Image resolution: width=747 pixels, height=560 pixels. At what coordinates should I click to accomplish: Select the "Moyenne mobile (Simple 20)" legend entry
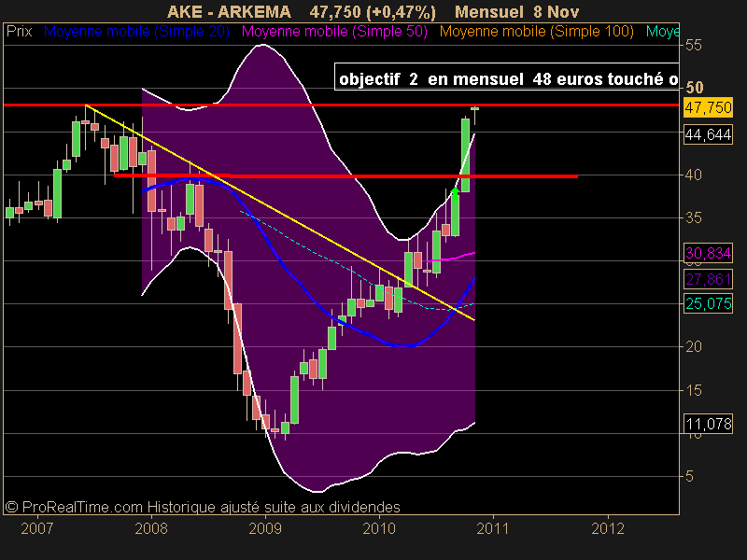click(x=136, y=32)
